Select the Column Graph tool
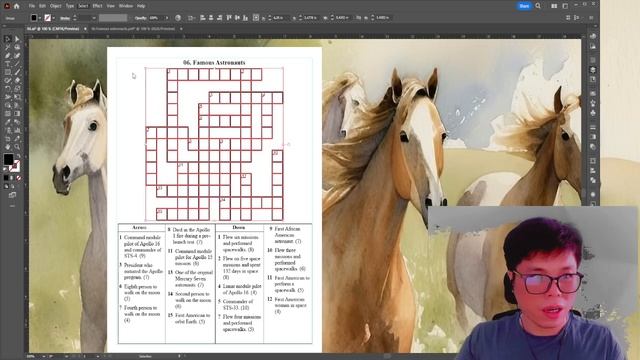The image size is (640, 360). click(x=17, y=130)
